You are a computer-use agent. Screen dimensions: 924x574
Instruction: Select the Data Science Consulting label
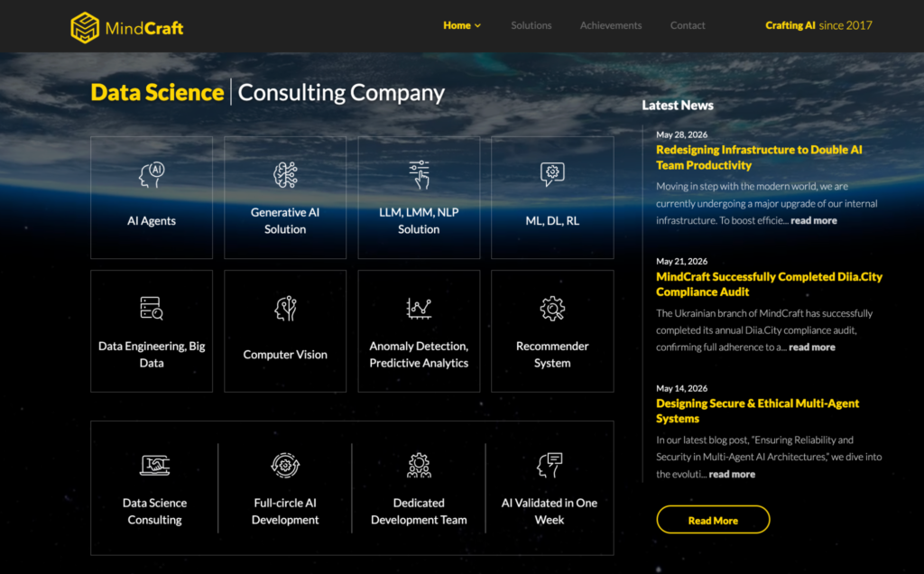pos(155,511)
